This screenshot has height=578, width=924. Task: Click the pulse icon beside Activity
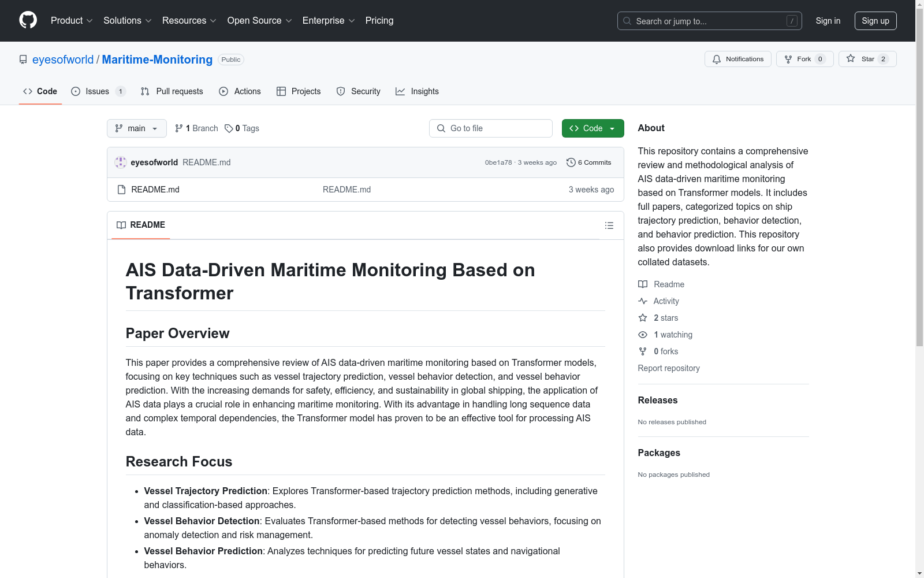[643, 301]
